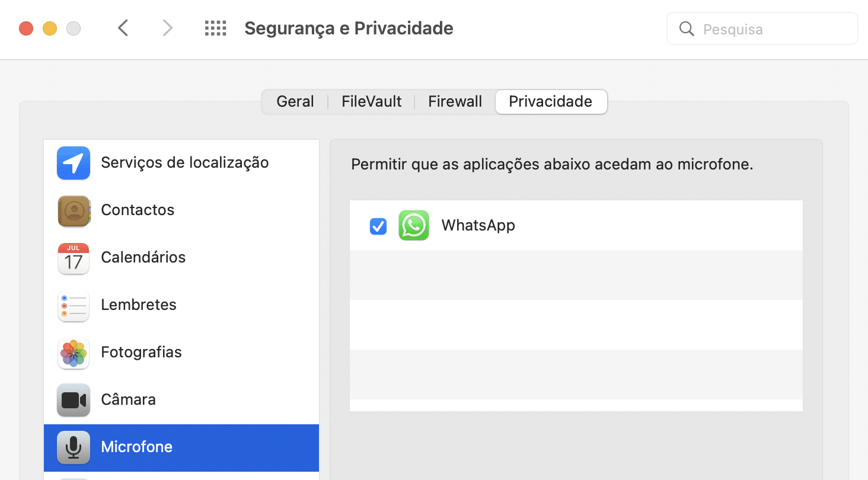The image size is (868, 480).
Task: Go forward with the right chevron
Action: [x=168, y=28]
